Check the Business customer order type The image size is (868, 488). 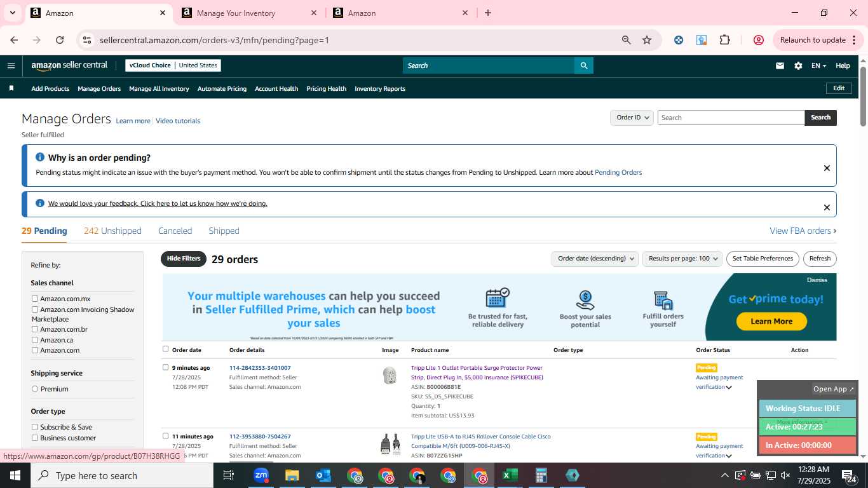35,438
